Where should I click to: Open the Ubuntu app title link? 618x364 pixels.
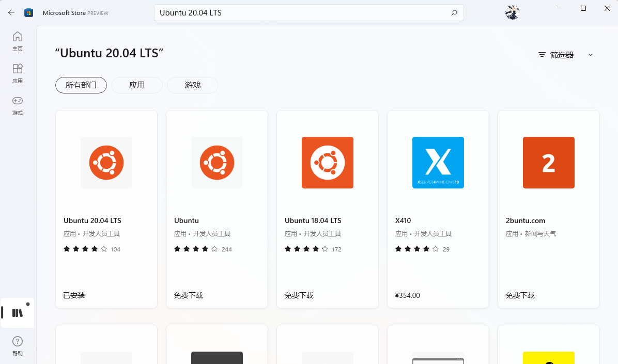click(x=187, y=220)
